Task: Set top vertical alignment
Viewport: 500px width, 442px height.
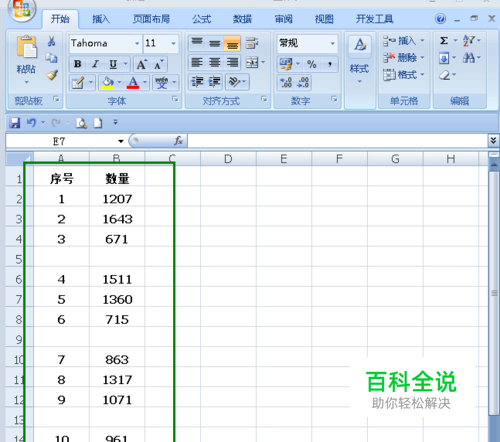Action: (x=197, y=43)
